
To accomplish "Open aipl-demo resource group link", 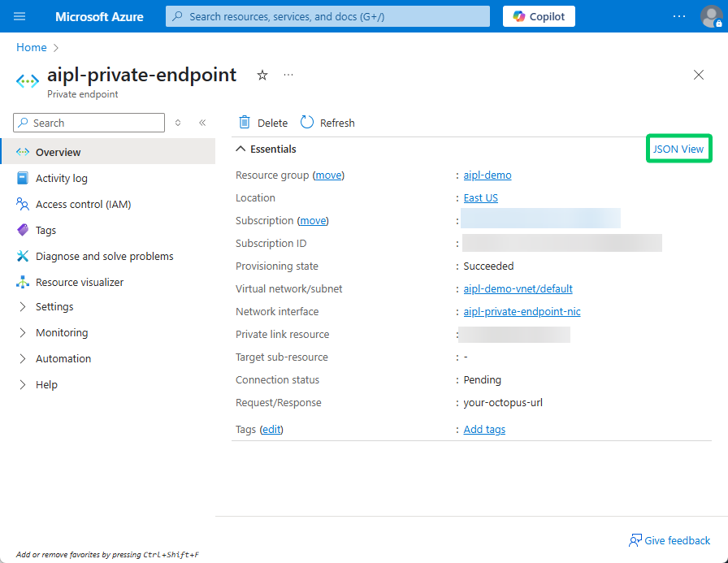I will click(487, 175).
